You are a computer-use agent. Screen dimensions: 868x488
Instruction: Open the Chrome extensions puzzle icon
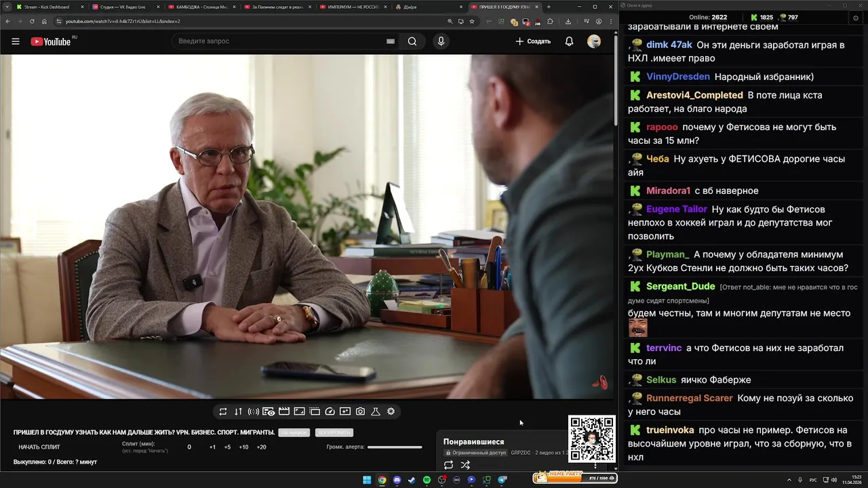(551, 21)
